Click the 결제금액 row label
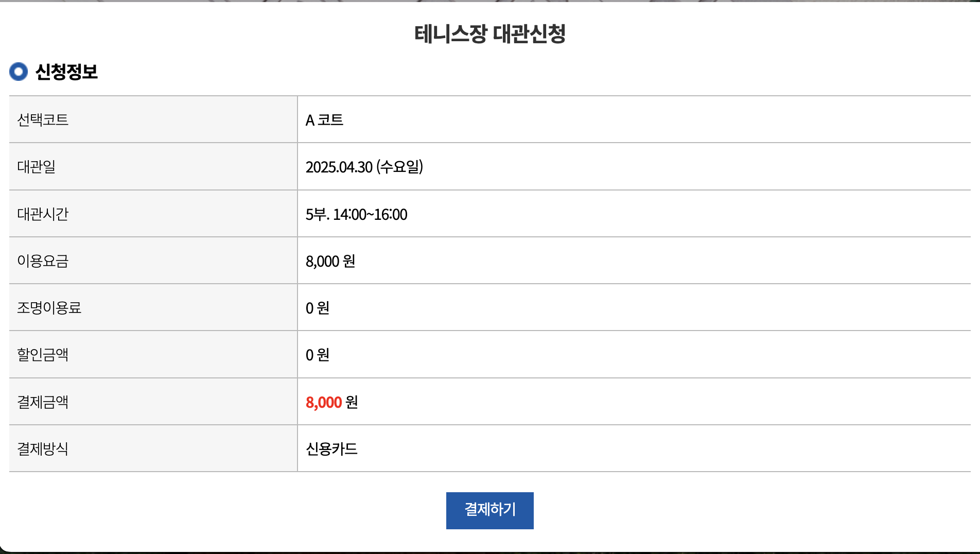The width and height of the screenshot is (980, 554). pos(43,402)
